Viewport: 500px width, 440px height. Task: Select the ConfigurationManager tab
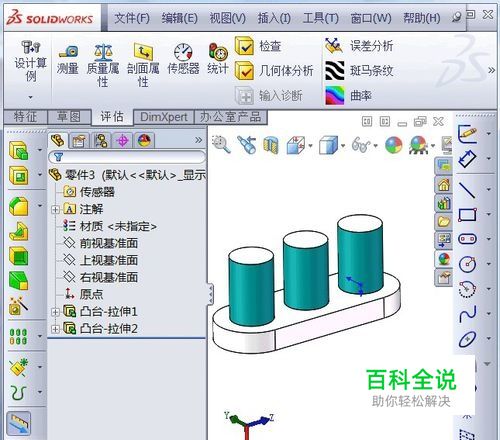coord(101,141)
